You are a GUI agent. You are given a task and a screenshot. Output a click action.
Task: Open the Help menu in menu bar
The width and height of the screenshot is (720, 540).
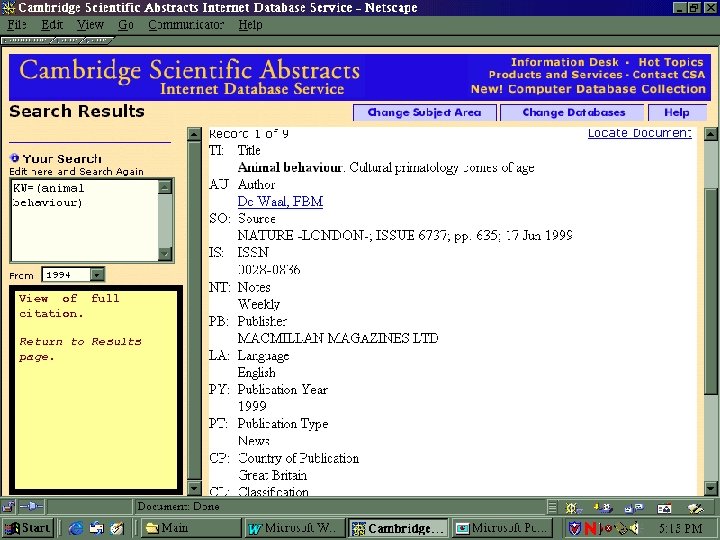click(x=250, y=25)
